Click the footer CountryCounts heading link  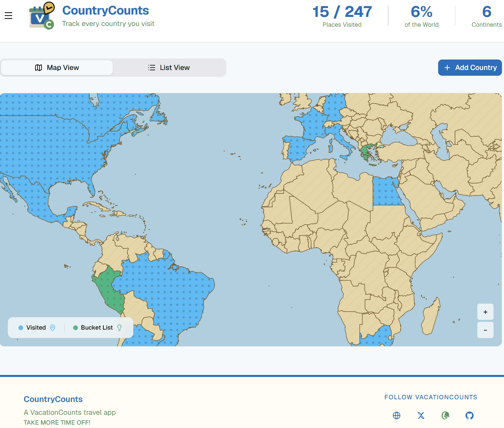tap(53, 399)
